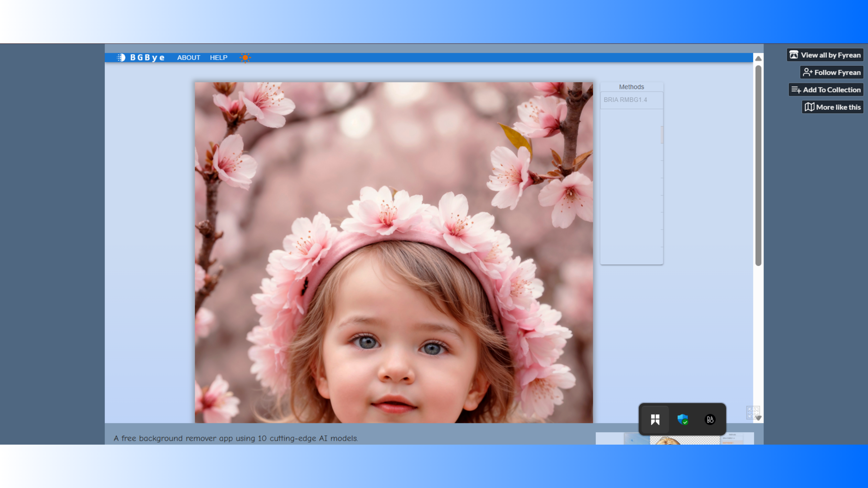Click the Methods panel header
Image resolution: width=868 pixels, height=488 pixels.
[x=631, y=87]
